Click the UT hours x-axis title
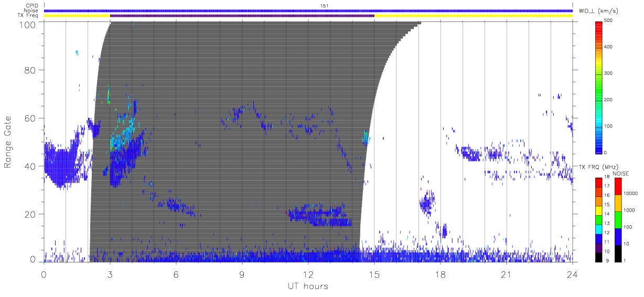This screenshot has height=297, width=644. (307, 286)
